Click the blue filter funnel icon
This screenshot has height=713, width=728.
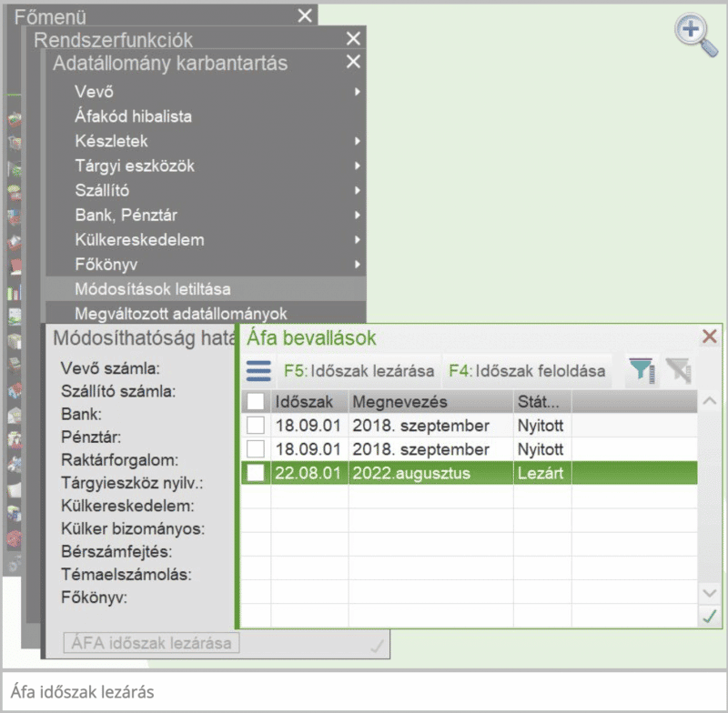[x=642, y=370]
